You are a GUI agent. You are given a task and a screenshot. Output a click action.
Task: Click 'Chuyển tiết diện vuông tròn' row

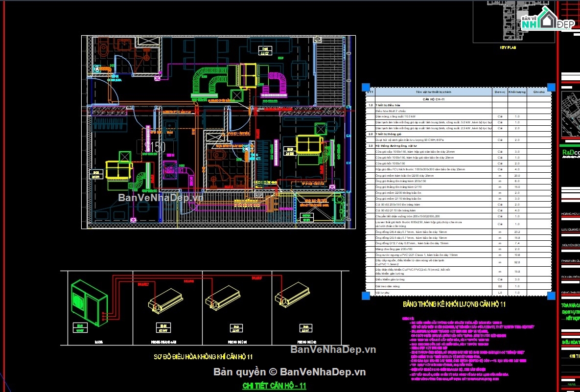point(459,216)
